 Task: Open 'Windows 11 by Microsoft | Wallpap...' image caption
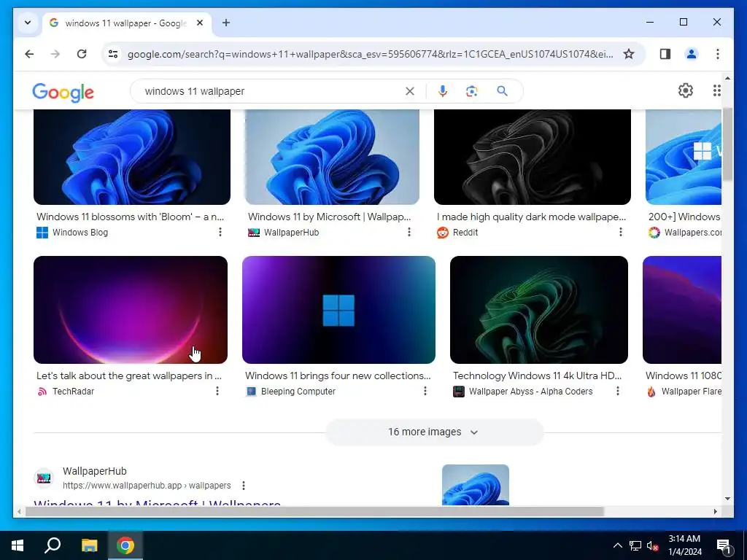[x=329, y=217]
